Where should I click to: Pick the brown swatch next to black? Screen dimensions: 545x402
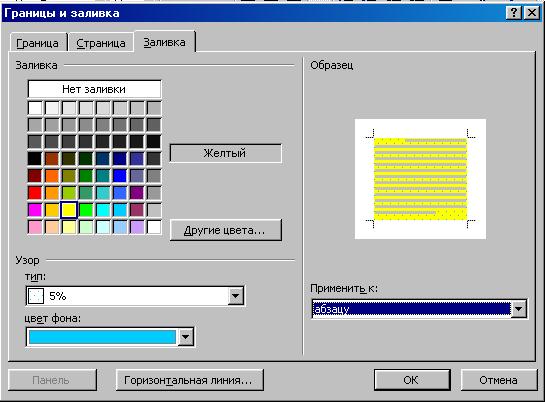tap(52, 159)
